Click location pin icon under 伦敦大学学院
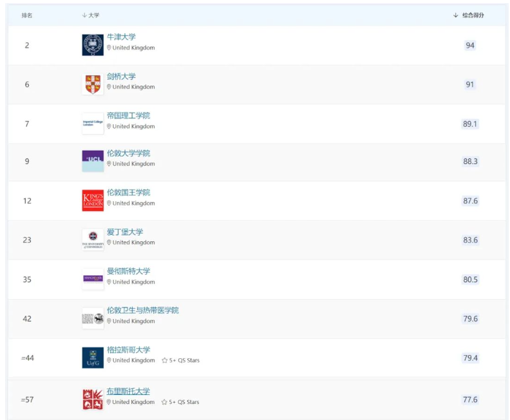 109,164
